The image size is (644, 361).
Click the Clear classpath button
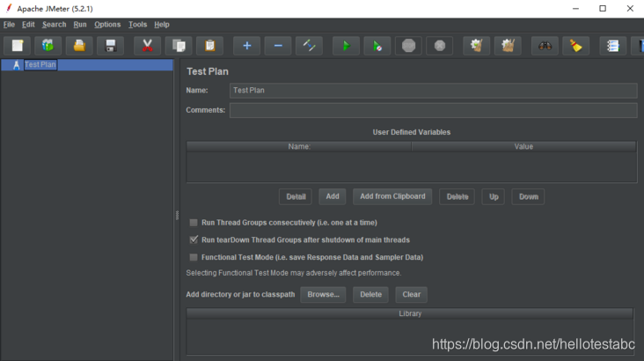pyautogui.click(x=411, y=294)
